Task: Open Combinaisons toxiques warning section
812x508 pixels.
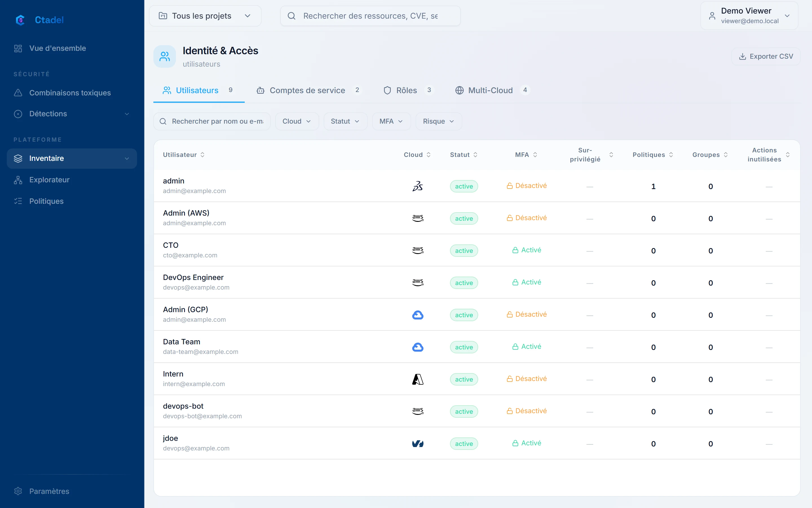Action: [72, 93]
